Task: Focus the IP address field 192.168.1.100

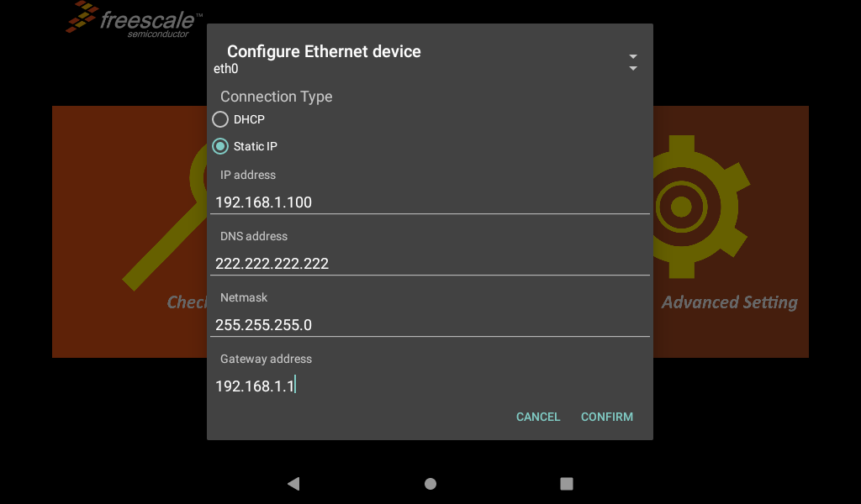Action: 429,202
